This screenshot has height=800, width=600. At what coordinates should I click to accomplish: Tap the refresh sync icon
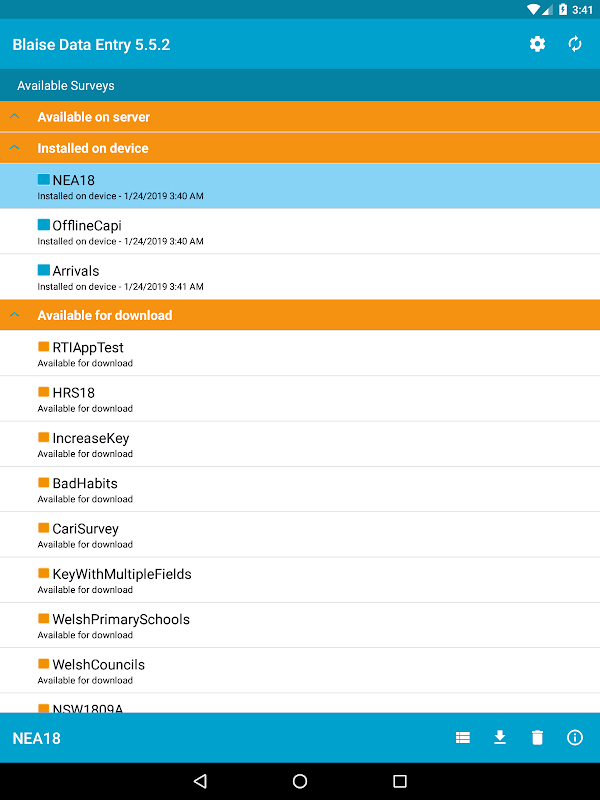(575, 44)
